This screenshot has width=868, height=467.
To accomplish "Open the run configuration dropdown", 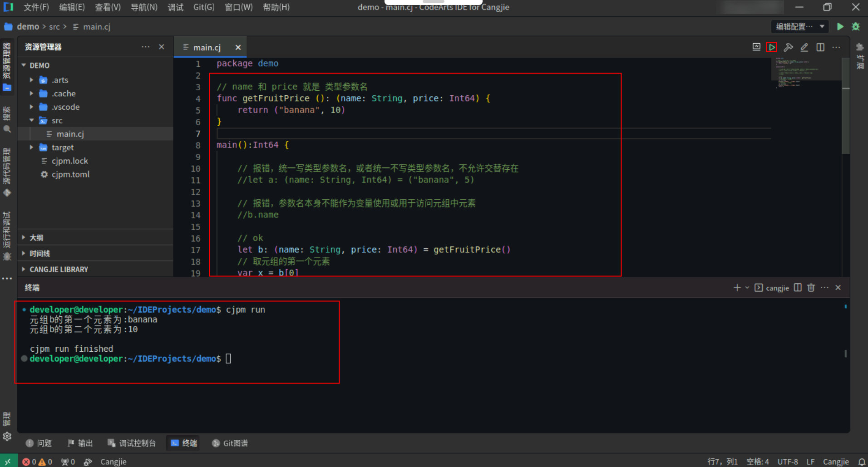I will (x=800, y=27).
